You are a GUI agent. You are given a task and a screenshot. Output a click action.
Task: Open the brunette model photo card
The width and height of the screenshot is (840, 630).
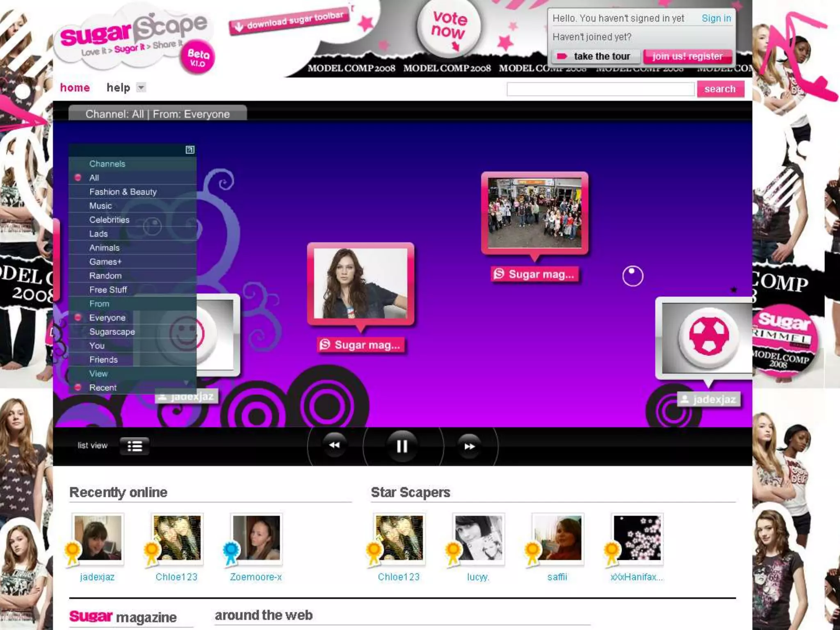click(x=361, y=284)
